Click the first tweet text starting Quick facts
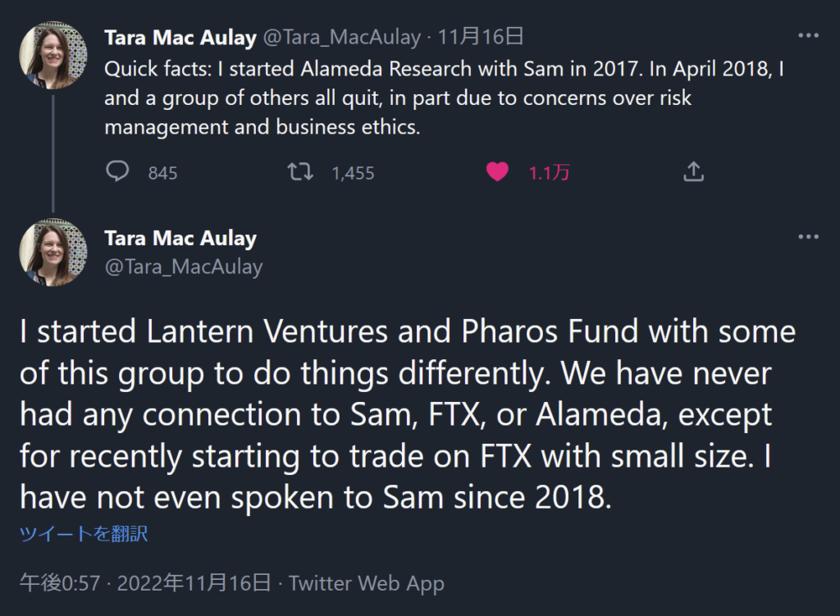Screen dimensions: 840x616 (x=443, y=98)
